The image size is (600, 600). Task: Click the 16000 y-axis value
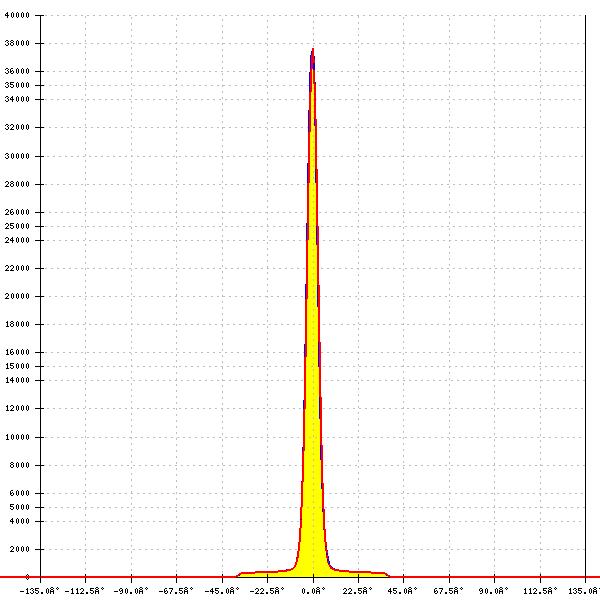coord(17,352)
